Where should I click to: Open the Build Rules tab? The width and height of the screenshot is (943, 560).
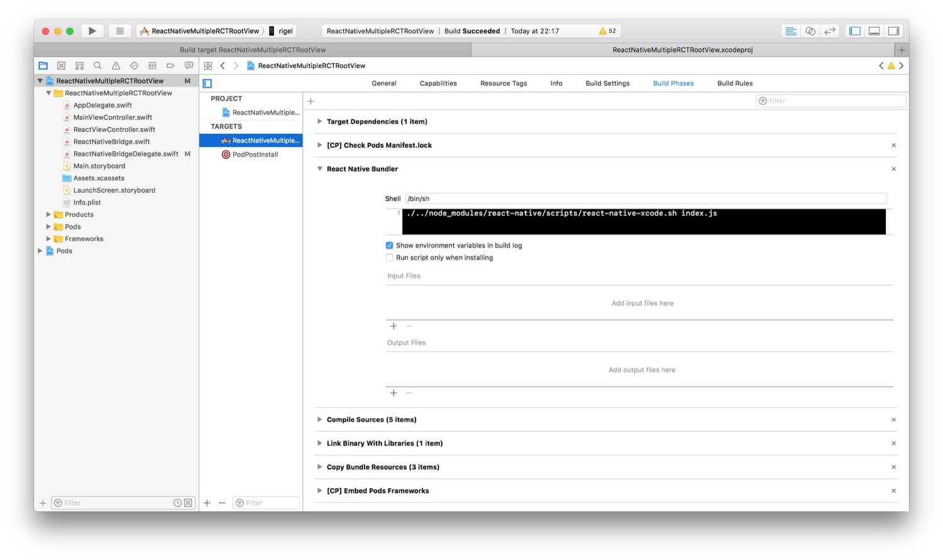point(735,84)
